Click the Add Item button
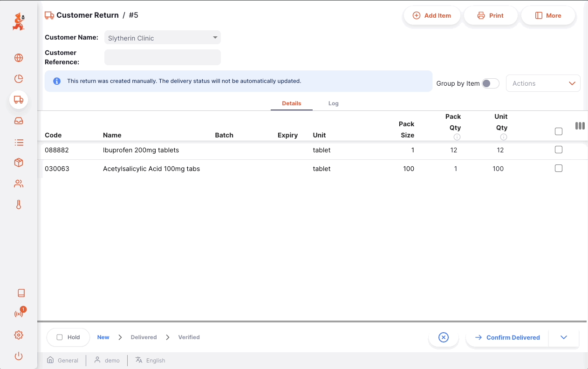Image resolution: width=588 pixels, height=369 pixels. 432,15
